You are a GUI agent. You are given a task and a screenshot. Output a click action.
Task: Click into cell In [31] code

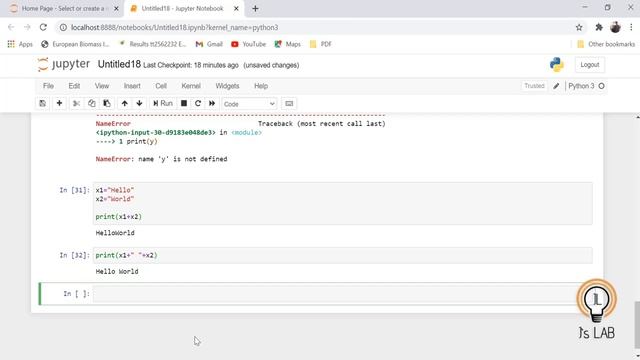(x=342, y=203)
